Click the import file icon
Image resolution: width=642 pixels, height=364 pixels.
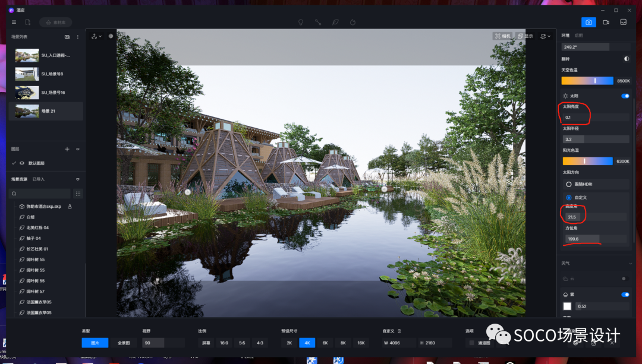28,22
